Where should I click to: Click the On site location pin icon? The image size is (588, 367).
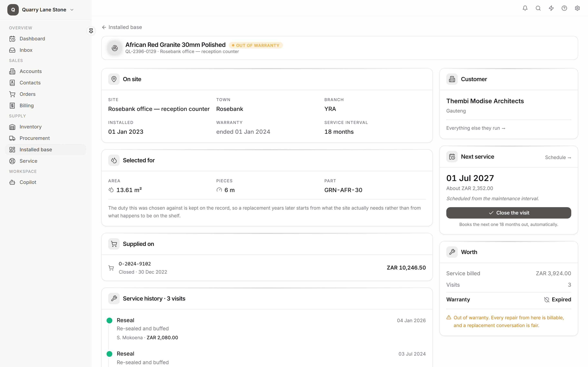(x=114, y=79)
